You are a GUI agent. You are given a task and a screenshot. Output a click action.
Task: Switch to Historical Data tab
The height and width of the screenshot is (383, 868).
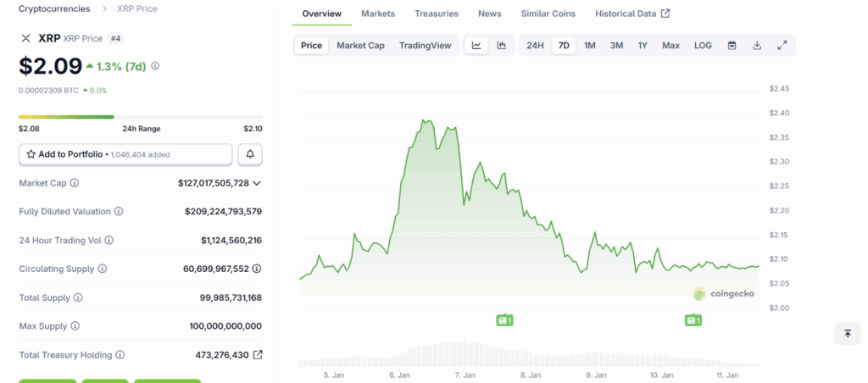632,14
